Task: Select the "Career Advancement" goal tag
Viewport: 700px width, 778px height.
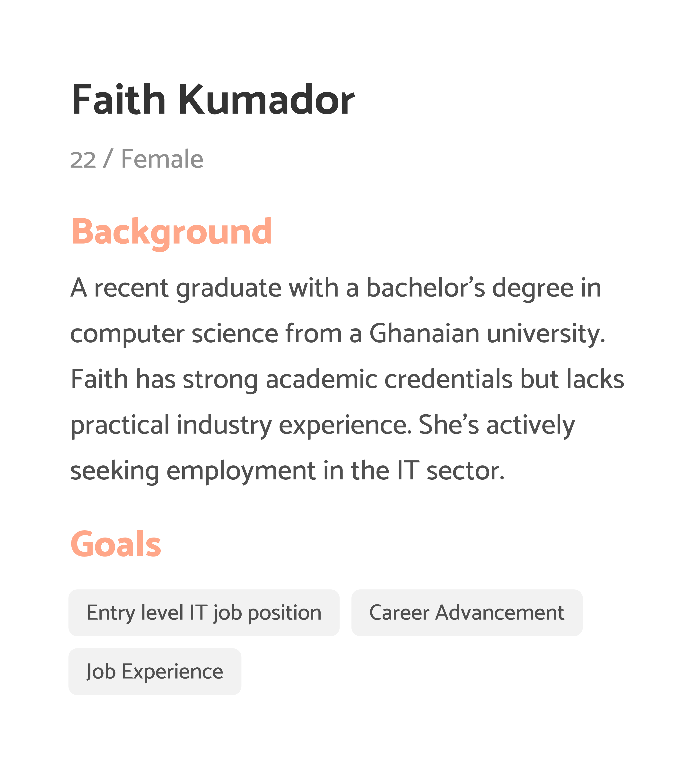Action: click(x=466, y=613)
